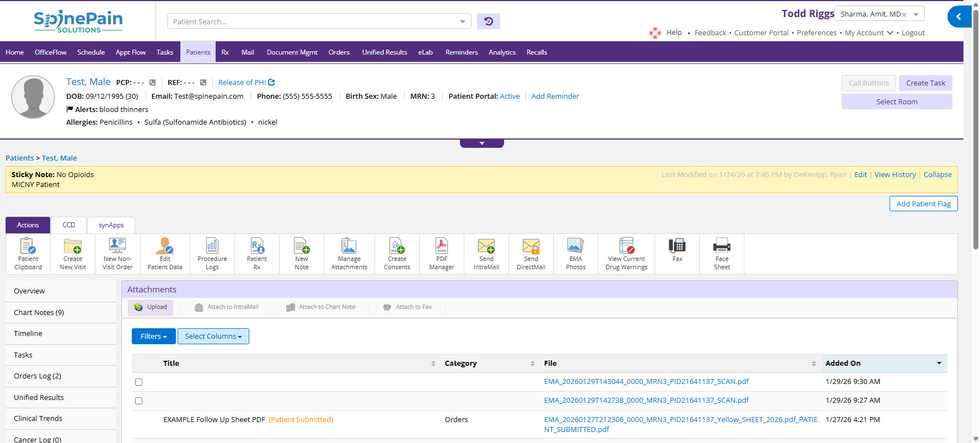Image resolution: width=980 pixels, height=443 pixels.
Task: Open the Filters dropdown
Action: (x=153, y=337)
